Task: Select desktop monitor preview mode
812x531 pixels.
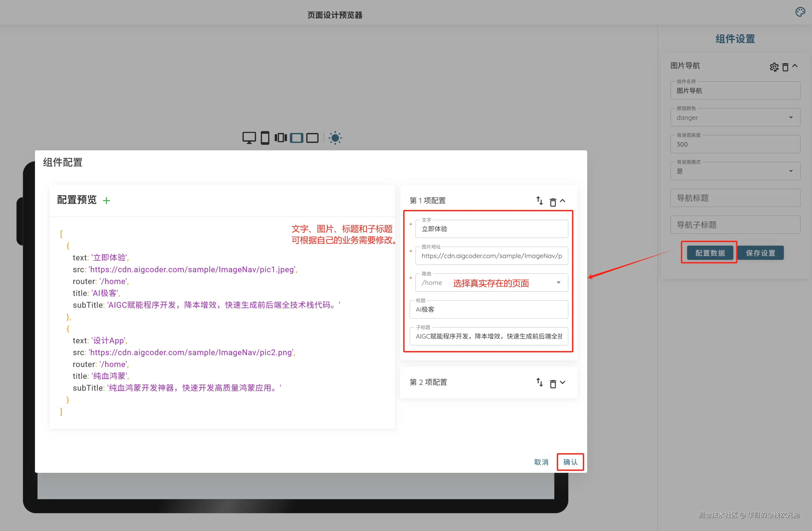Action: click(249, 138)
